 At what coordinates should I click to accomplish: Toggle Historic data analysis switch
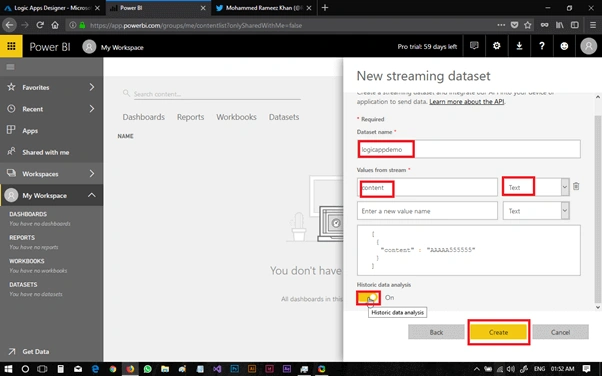[368, 298]
